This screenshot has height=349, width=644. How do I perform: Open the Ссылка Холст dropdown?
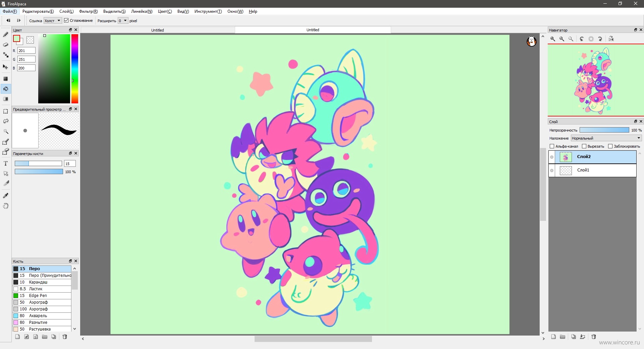click(53, 21)
